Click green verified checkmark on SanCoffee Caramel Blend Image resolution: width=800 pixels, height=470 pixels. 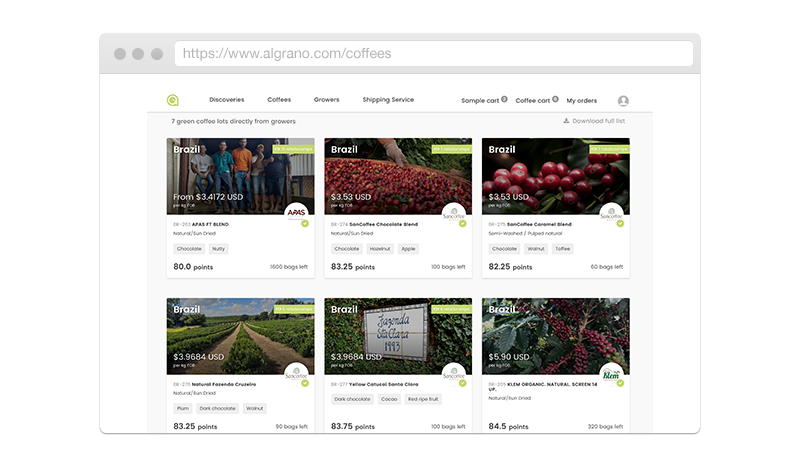(620, 224)
